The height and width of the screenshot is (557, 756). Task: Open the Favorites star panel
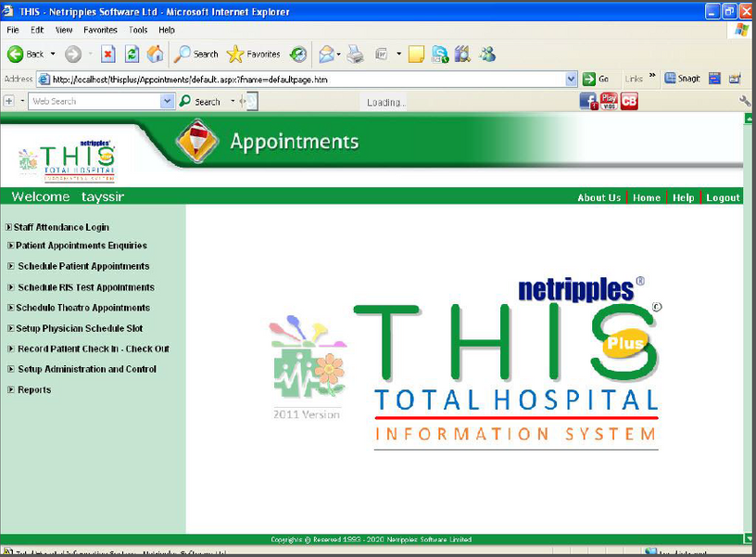click(x=253, y=54)
